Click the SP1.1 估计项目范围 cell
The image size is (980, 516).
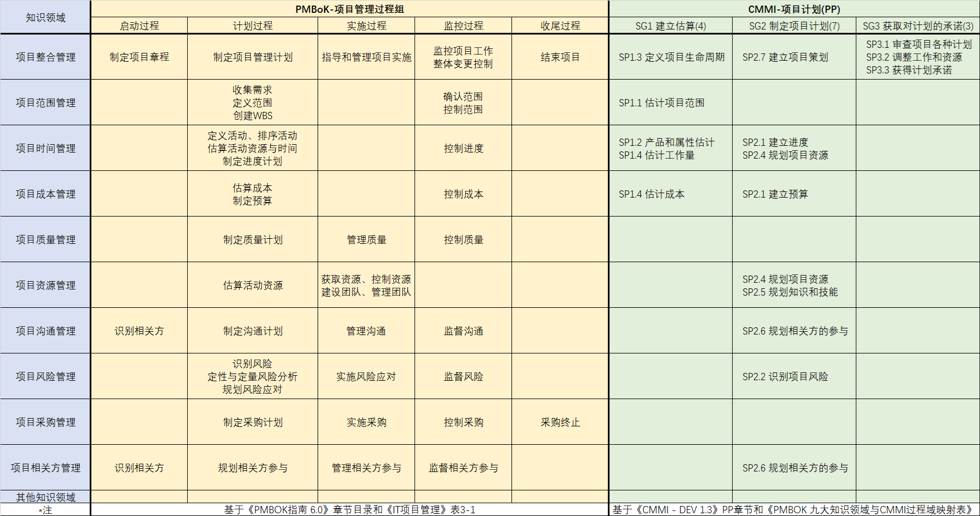pos(671,102)
